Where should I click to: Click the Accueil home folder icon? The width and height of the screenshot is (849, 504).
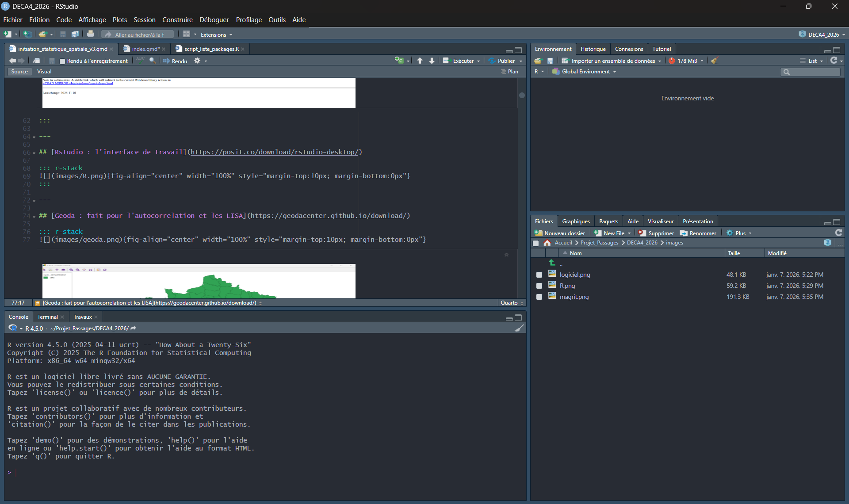click(x=547, y=243)
